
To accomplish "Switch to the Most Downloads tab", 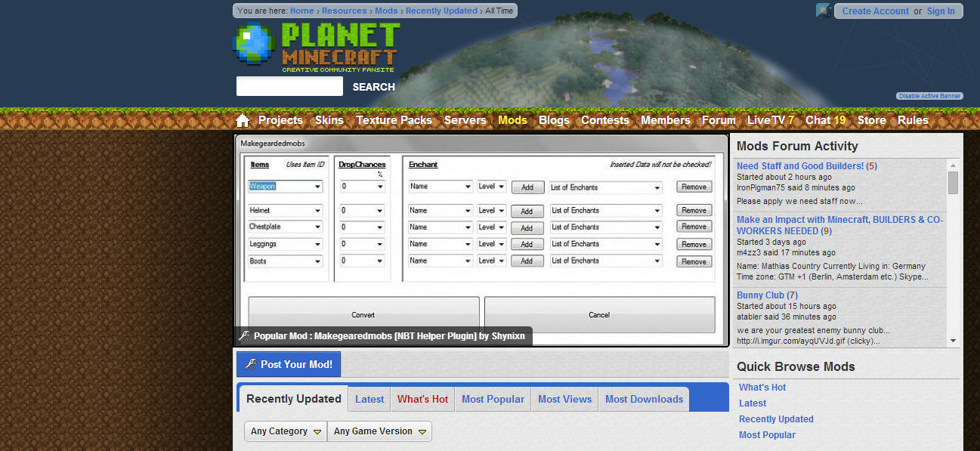I will pos(643,398).
